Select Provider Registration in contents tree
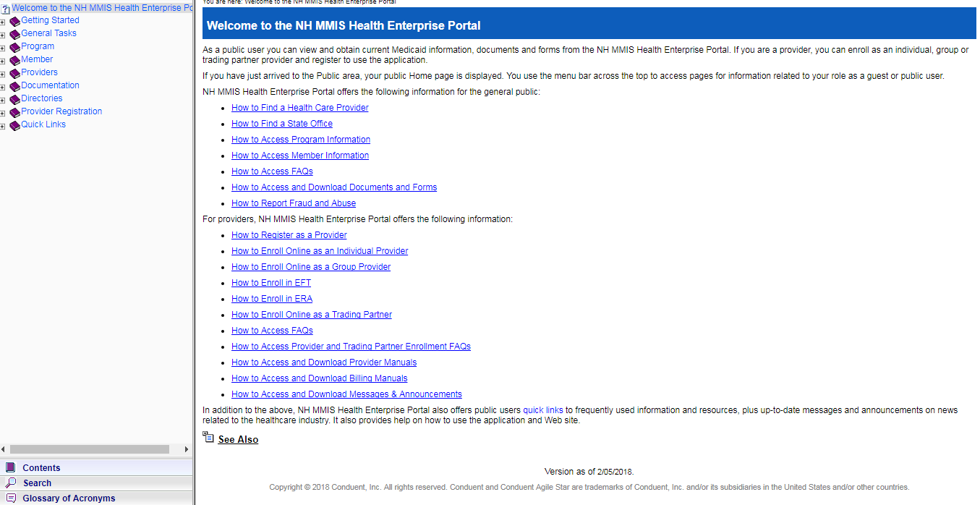The image size is (980, 505). (x=61, y=111)
